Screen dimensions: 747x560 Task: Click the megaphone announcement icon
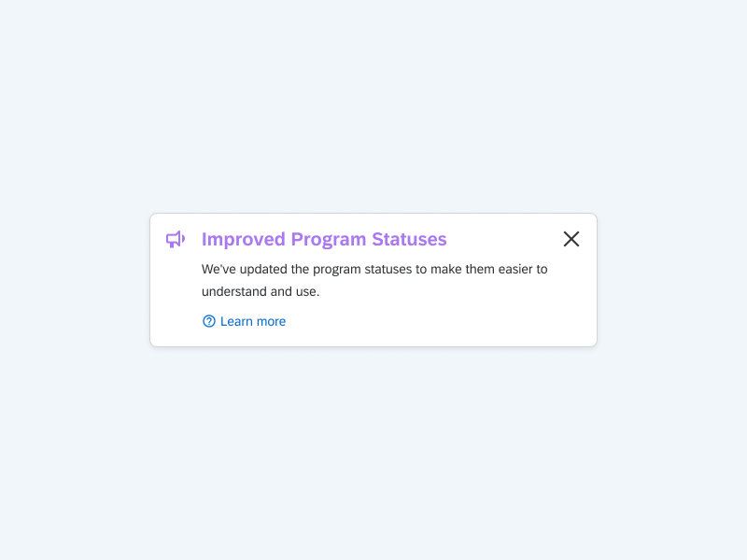(176, 239)
